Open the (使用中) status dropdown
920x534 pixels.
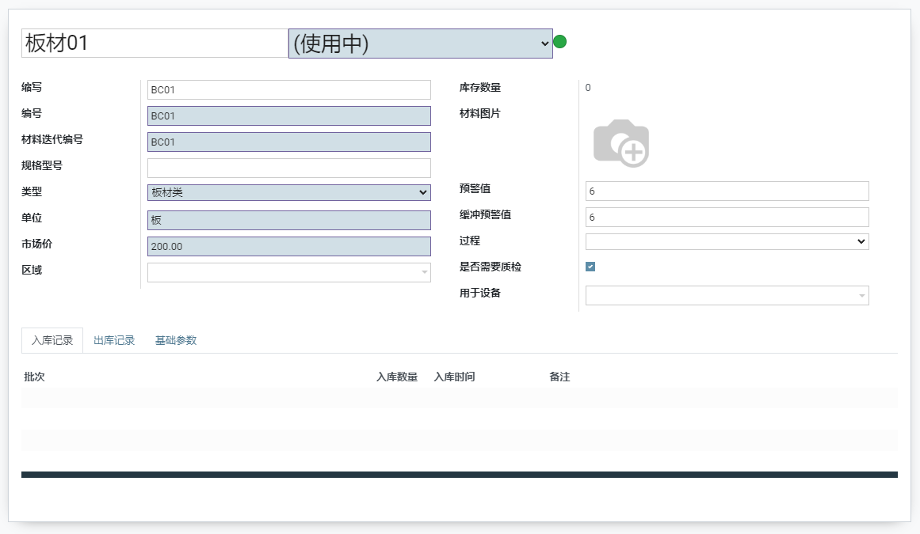coord(420,43)
